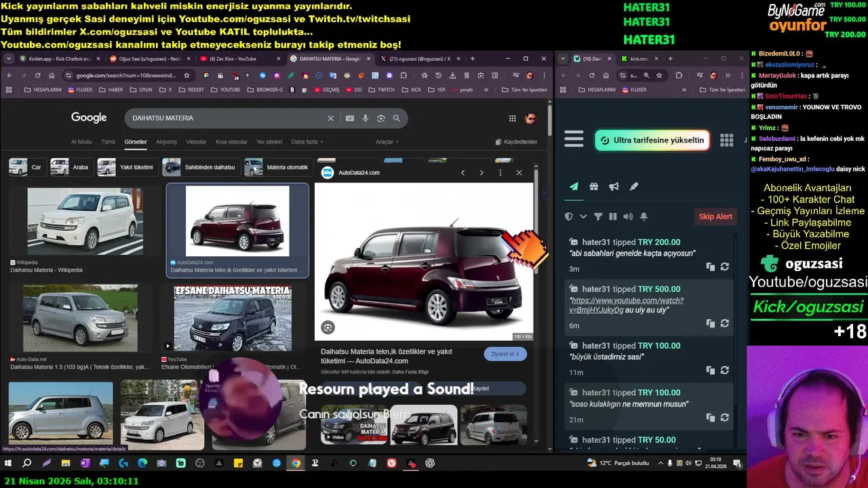This screenshot has height=488, width=868.
Task: Open the Wikipedia white Daihatsu Materia thumbnail
Action: pyautogui.click(x=85, y=222)
